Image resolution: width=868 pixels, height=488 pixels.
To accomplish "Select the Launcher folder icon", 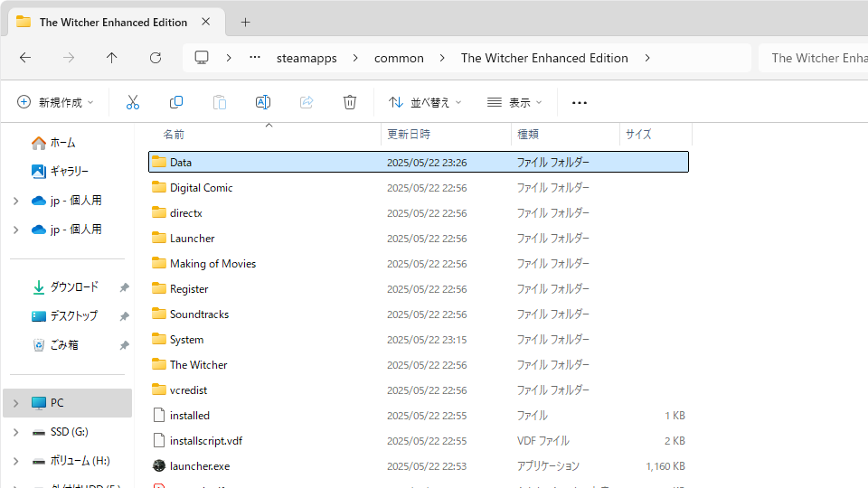I will 159,238.
